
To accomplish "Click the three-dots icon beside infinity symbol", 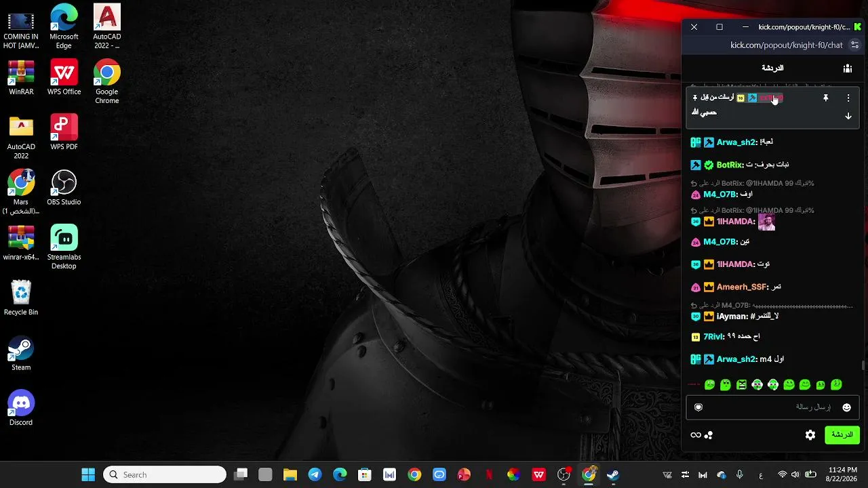I will [709, 435].
